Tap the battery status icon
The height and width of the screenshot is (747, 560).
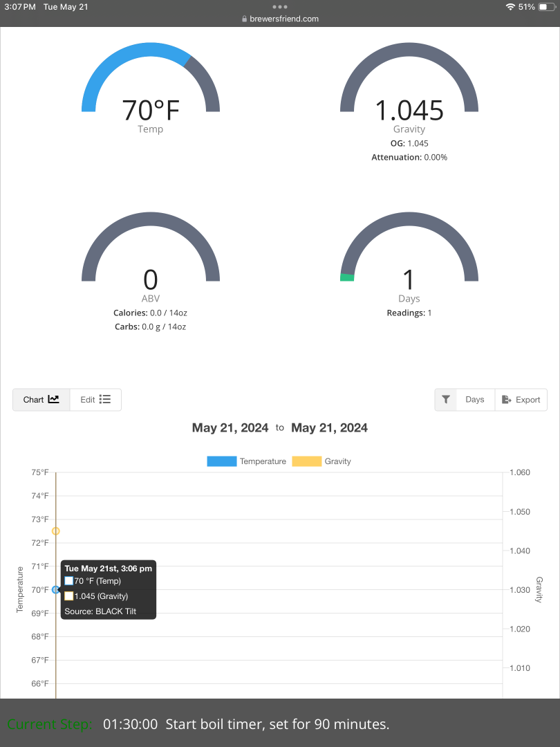click(546, 6)
